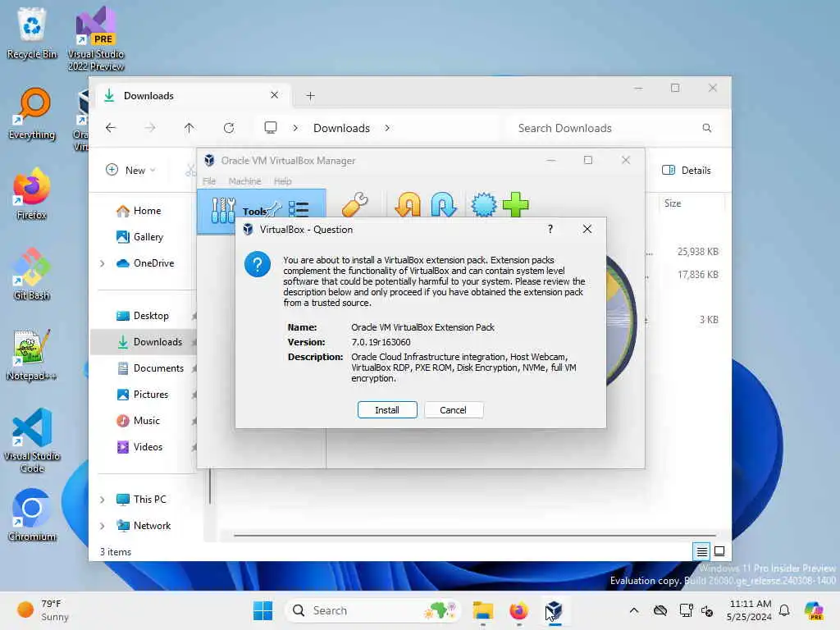Click the orange wrench Preferences icon
Screen dimensions: 840x630
(x=354, y=204)
